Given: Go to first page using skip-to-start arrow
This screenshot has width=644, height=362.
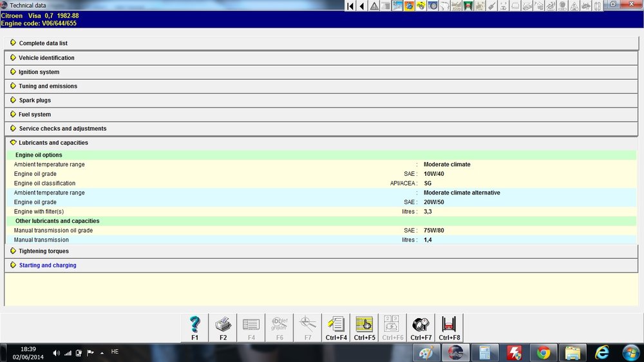Looking at the screenshot, I should [x=350, y=6].
